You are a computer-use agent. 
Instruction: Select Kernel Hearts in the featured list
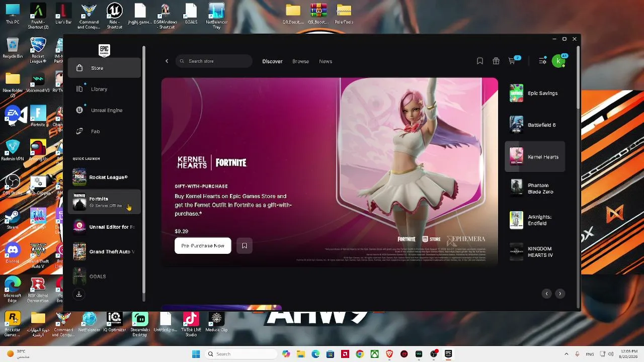coord(535,157)
